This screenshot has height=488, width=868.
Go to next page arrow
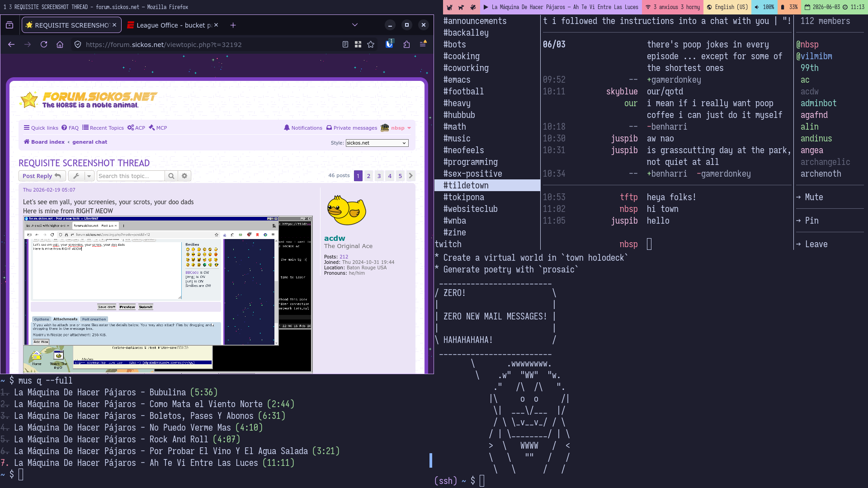[410, 176]
